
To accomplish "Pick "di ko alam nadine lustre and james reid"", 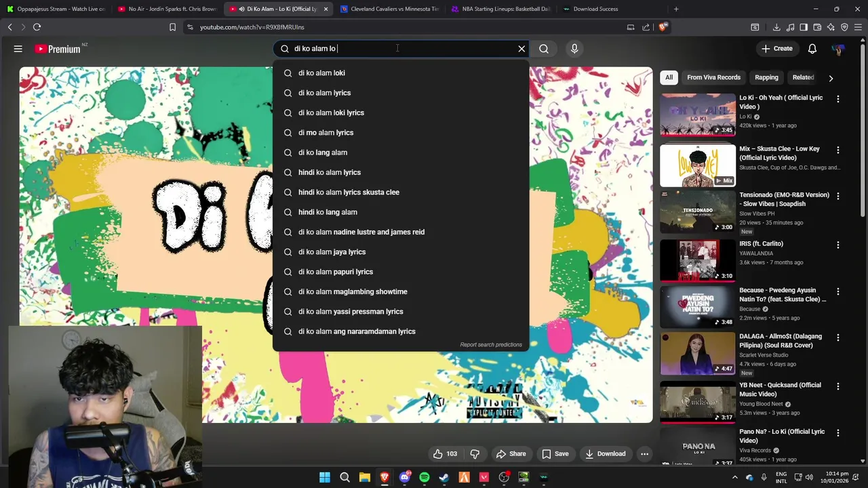I will click(x=400, y=232).
